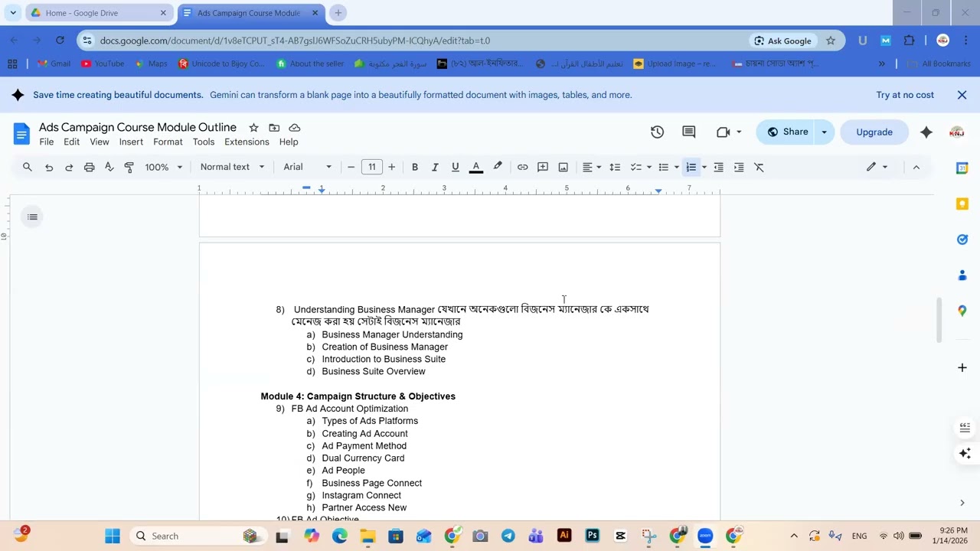The width and height of the screenshot is (980, 551).
Task: Click the Upgrade button
Action: click(x=874, y=132)
